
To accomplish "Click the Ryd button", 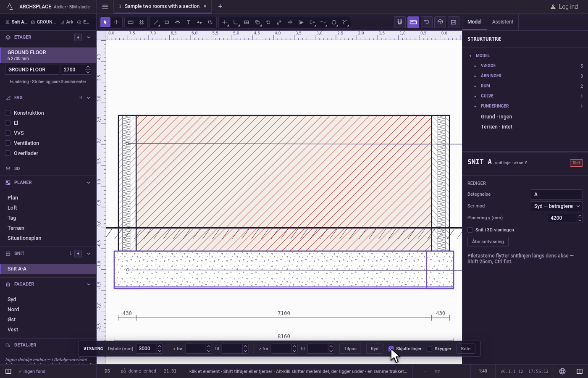I will [375, 349].
